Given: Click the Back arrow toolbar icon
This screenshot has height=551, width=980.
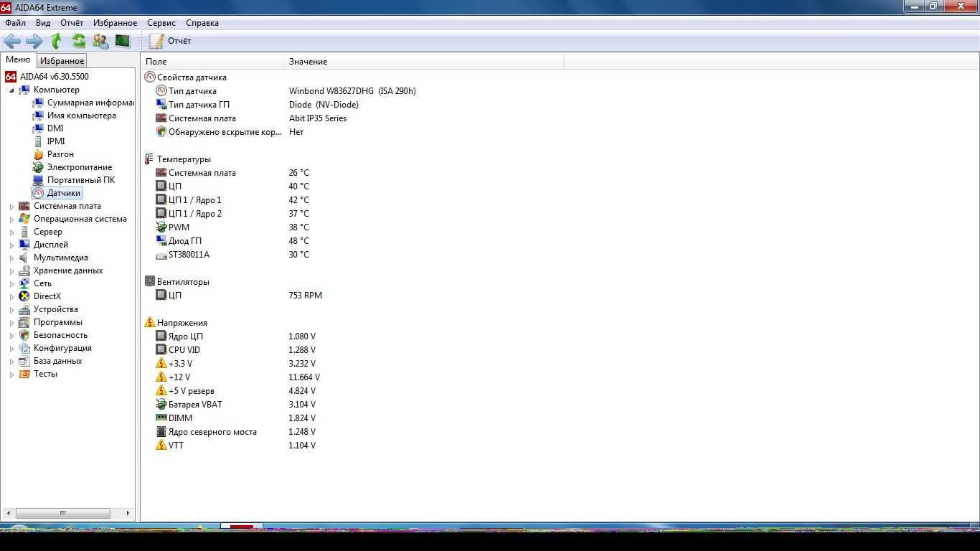Looking at the screenshot, I should pyautogui.click(x=12, y=41).
